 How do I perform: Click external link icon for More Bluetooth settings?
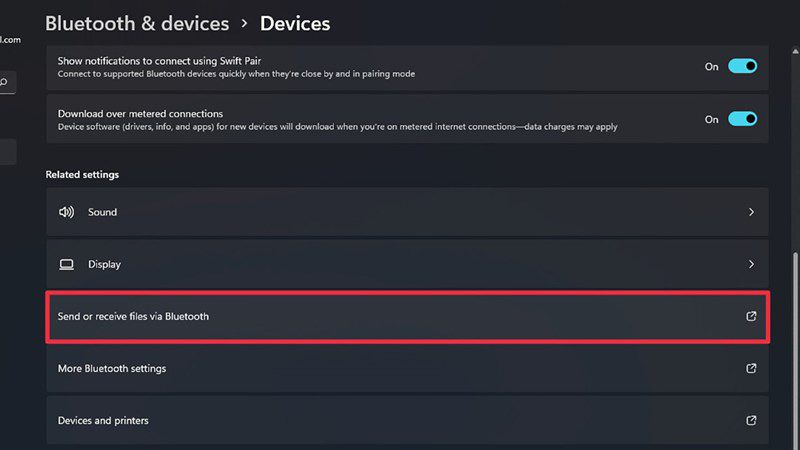pos(751,368)
